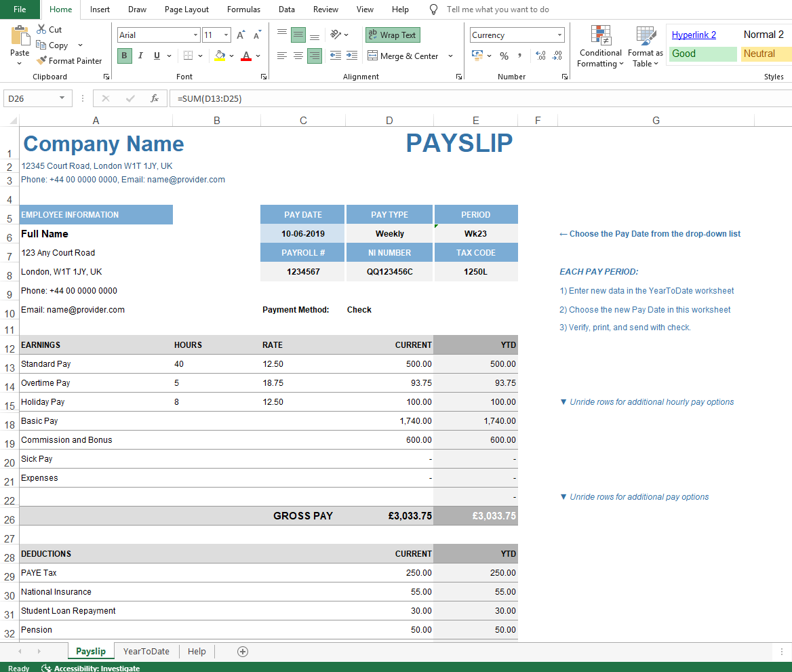
Task: Open the font name dropdown
Action: (195, 35)
